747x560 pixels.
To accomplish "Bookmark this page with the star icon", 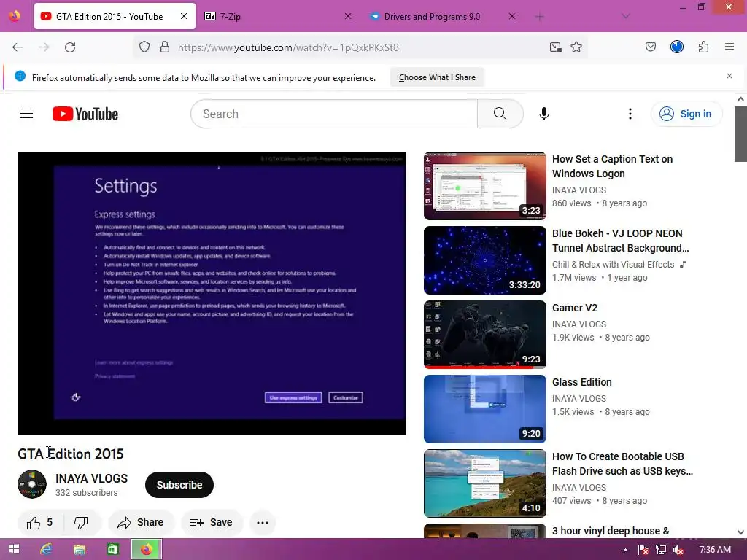I will pos(576,47).
